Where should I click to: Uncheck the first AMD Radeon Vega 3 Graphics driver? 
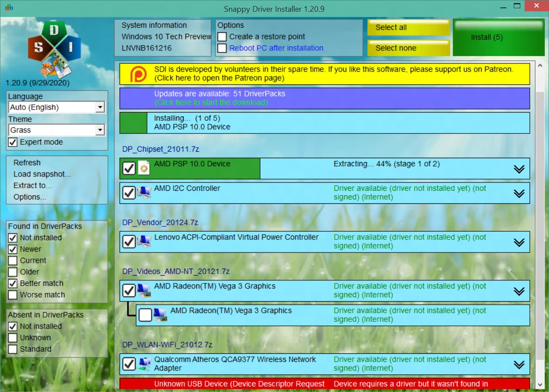(129, 291)
